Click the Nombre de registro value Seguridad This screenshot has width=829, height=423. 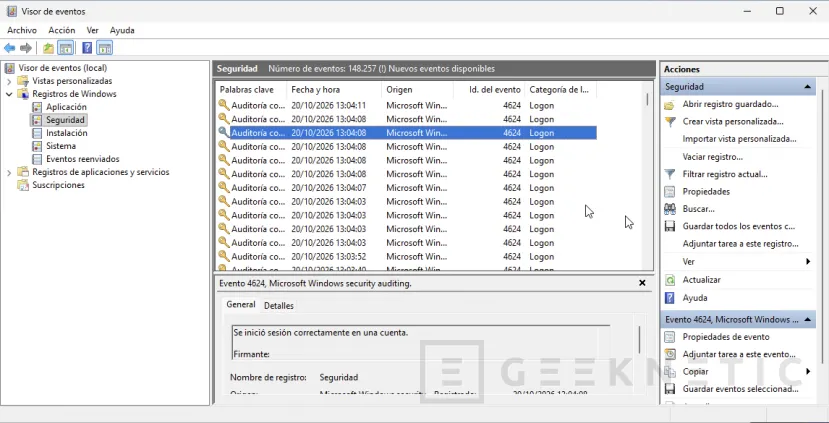(x=339, y=378)
